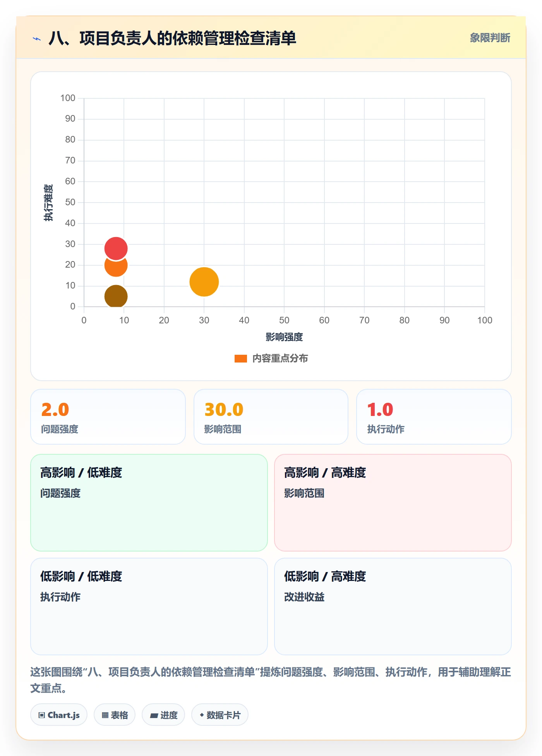This screenshot has height=756, width=542.
Task: Open the 高影响 / 高难度 quadrant card
Action: pyautogui.click(x=393, y=503)
